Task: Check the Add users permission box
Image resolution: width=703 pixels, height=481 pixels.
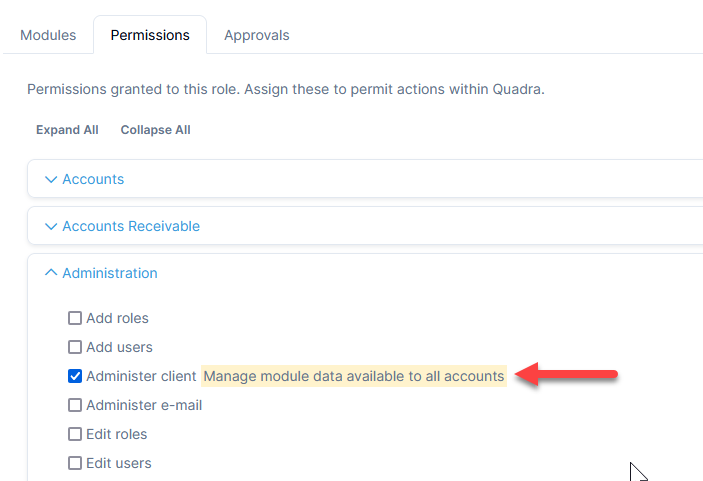Action: [75, 348]
